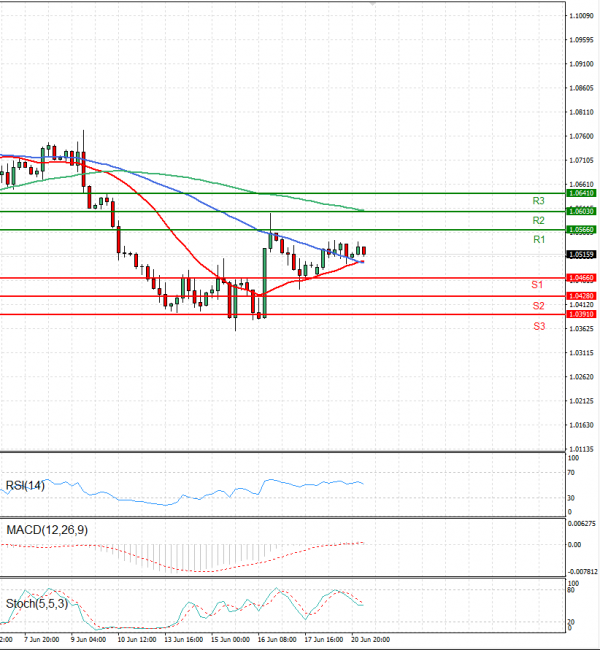
Task: Click the 20 Jun 20:00 time label
Action: coord(371,640)
